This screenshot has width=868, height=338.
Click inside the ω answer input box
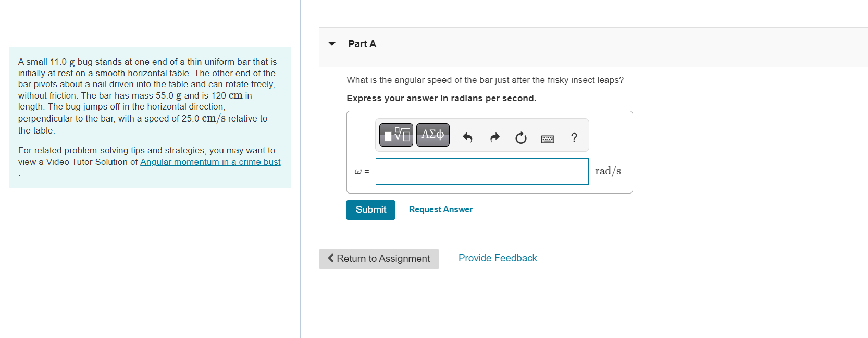coord(481,171)
